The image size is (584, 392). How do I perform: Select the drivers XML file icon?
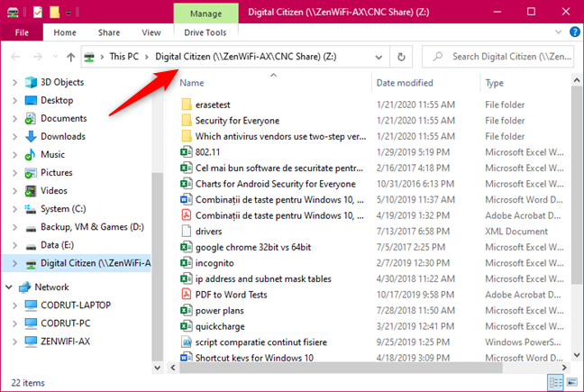[187, 232]
